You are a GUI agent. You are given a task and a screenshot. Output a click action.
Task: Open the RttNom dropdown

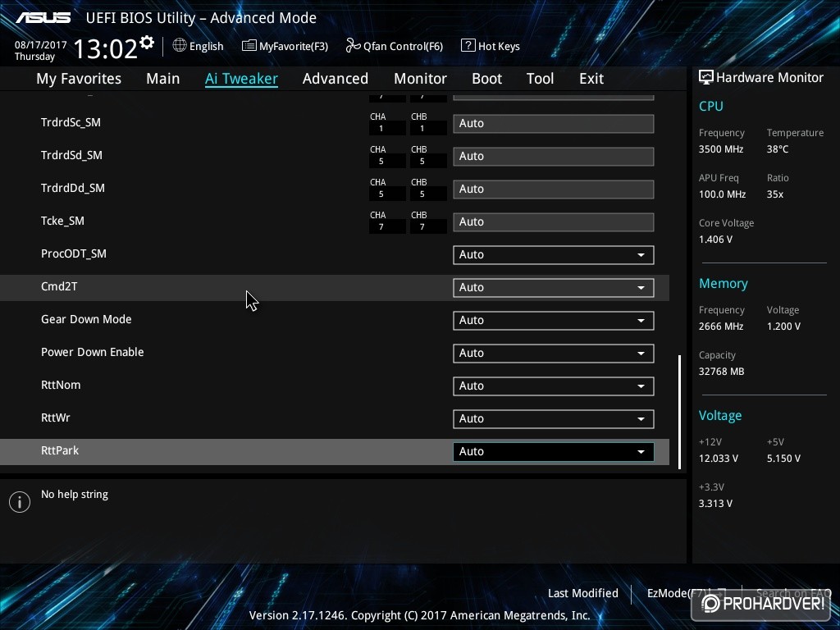click(x=554, y=386)
